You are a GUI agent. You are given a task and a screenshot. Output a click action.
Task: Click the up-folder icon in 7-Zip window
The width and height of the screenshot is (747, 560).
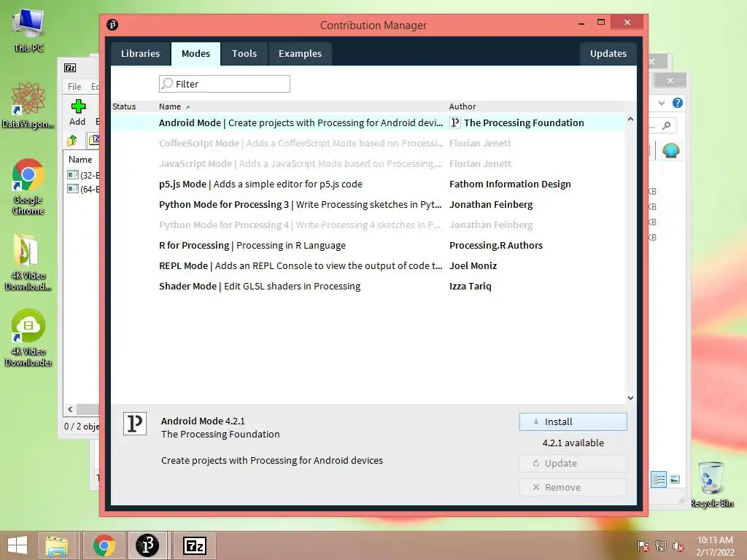pos(72,141)
